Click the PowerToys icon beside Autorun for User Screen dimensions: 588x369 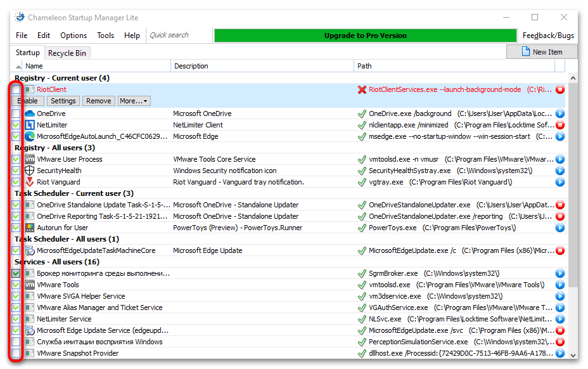click(x=29, y=228)
